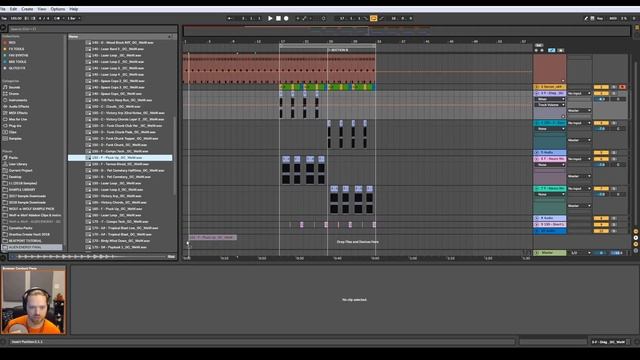Select Clips category in browser
Screen dimensions: 640x360
(x=13, y=132)
